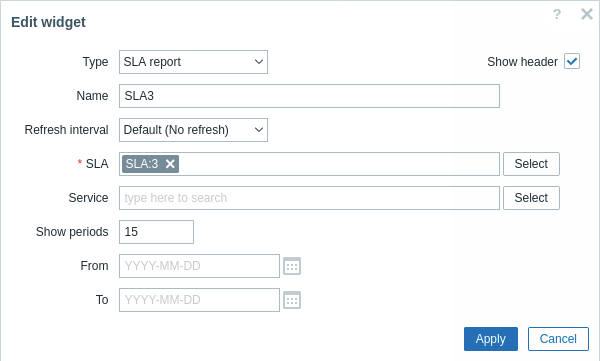Click the Service search field
600x361 pixels.
309,198
